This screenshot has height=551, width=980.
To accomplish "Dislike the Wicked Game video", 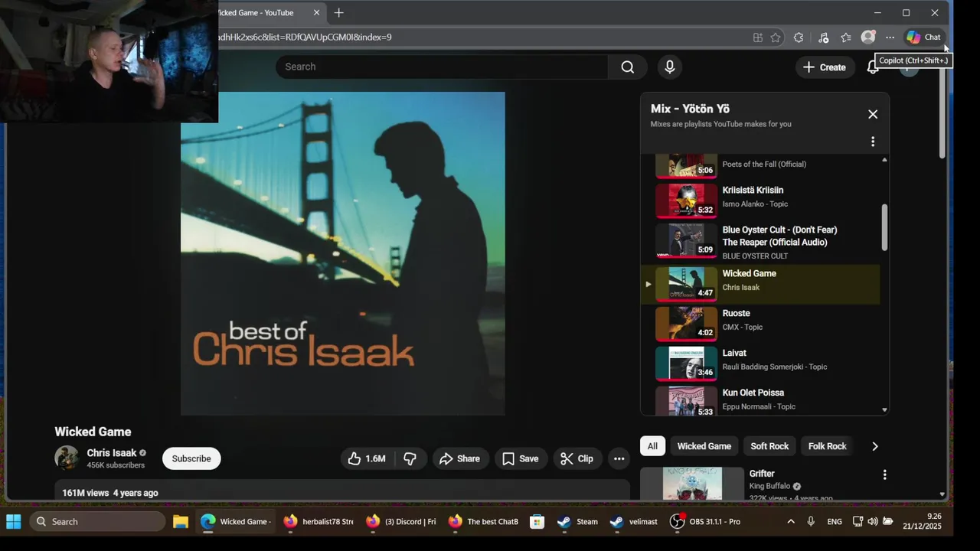I will (410, 458).
